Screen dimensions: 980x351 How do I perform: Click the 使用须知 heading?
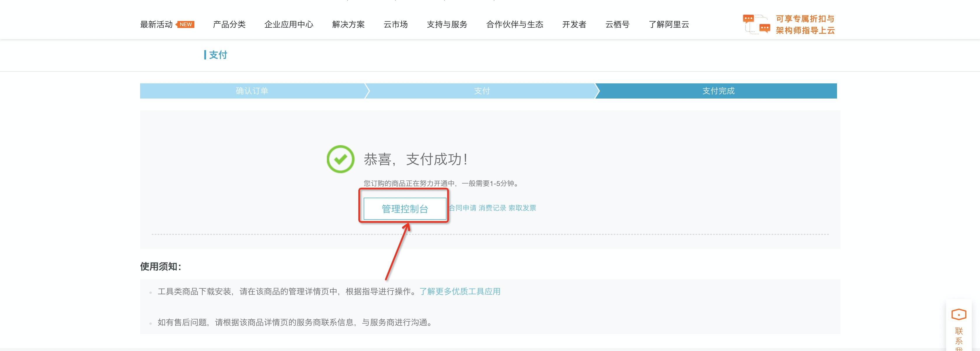click(x=161, y=267)
